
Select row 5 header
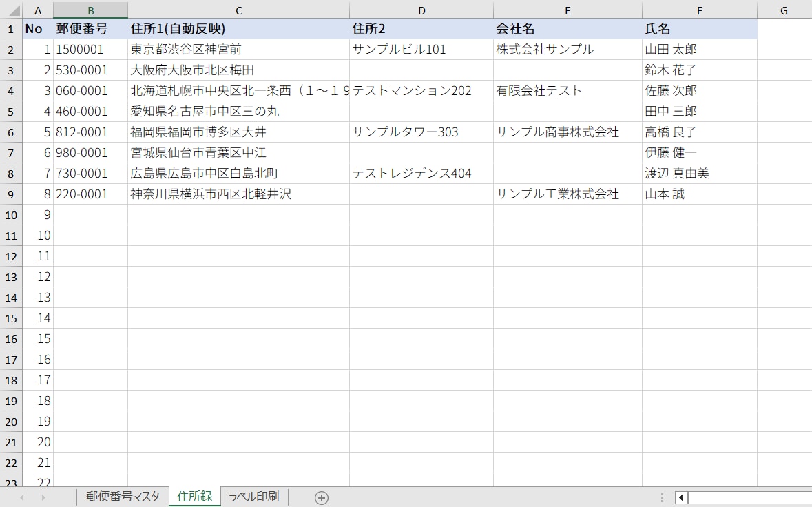pos(11,112)
